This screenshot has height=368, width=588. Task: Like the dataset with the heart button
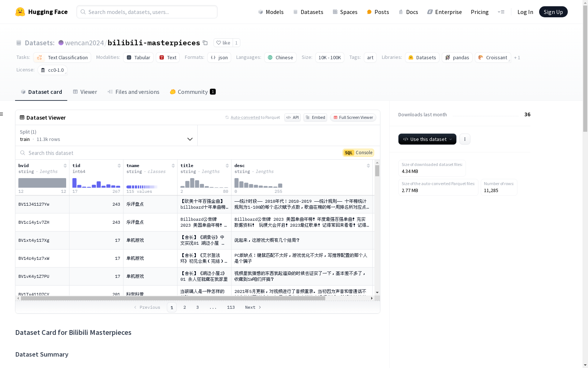click(223, 43)
